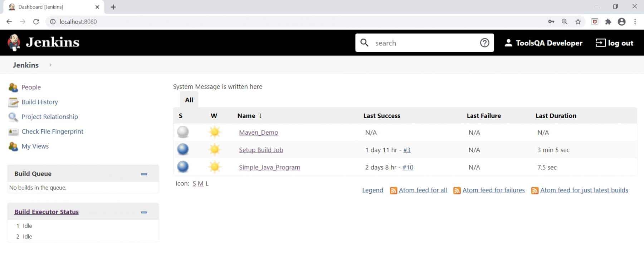Image resolution: width=644 pixels, height=263 pixels.
Task: Click the Build History notepad icon
Action: [13, 102]
